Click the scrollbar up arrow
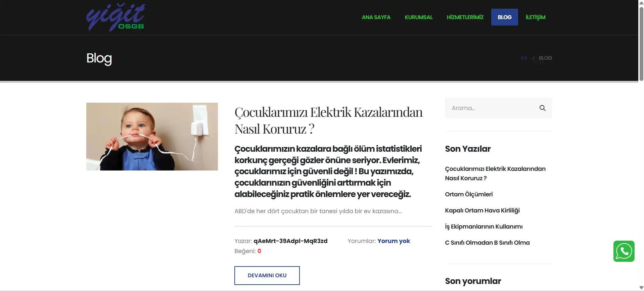Image resolution: width=644 pixels, height=291 pixels. 641,3
